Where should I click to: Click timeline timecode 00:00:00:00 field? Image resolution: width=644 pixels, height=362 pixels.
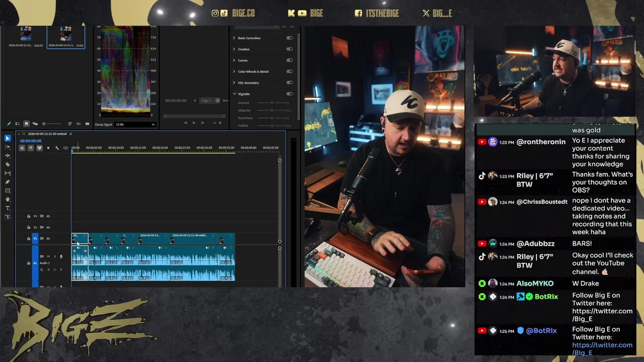pos(31,141)
